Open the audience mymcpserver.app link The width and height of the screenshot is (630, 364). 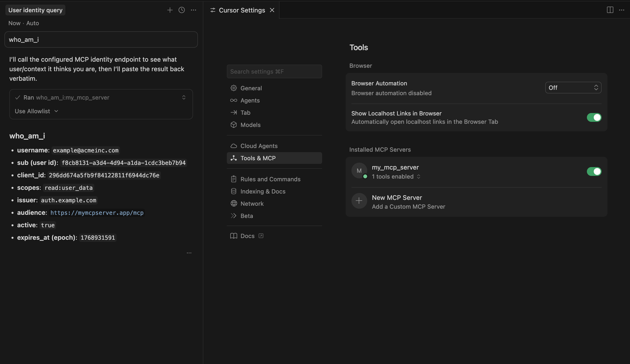(x=97, y=213)
